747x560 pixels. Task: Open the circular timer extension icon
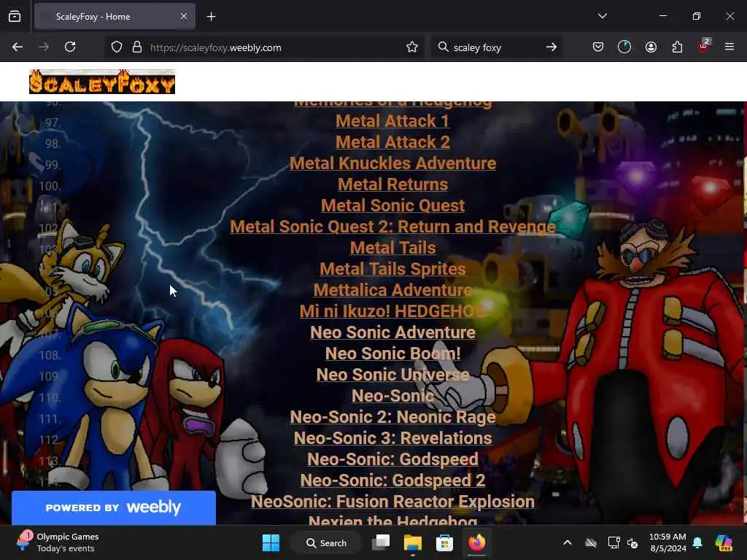tap(624, 47)
